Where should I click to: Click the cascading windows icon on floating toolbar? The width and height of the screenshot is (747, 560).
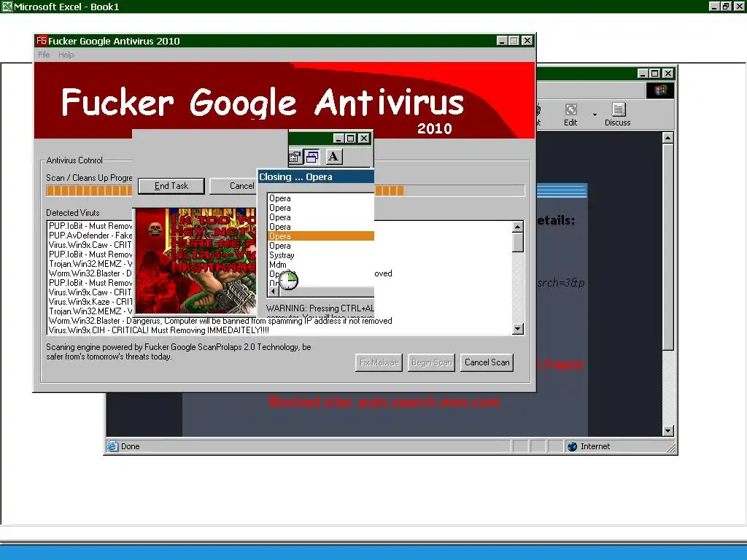(312, 156)
